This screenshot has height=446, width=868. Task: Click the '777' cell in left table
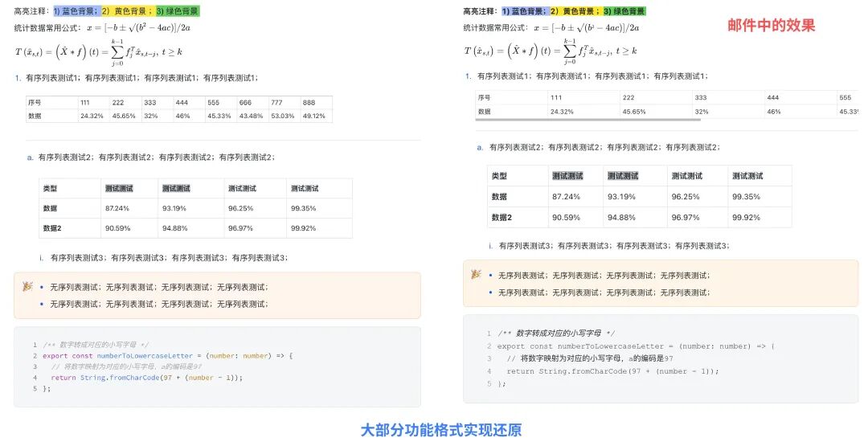click(x=285, y=102)
